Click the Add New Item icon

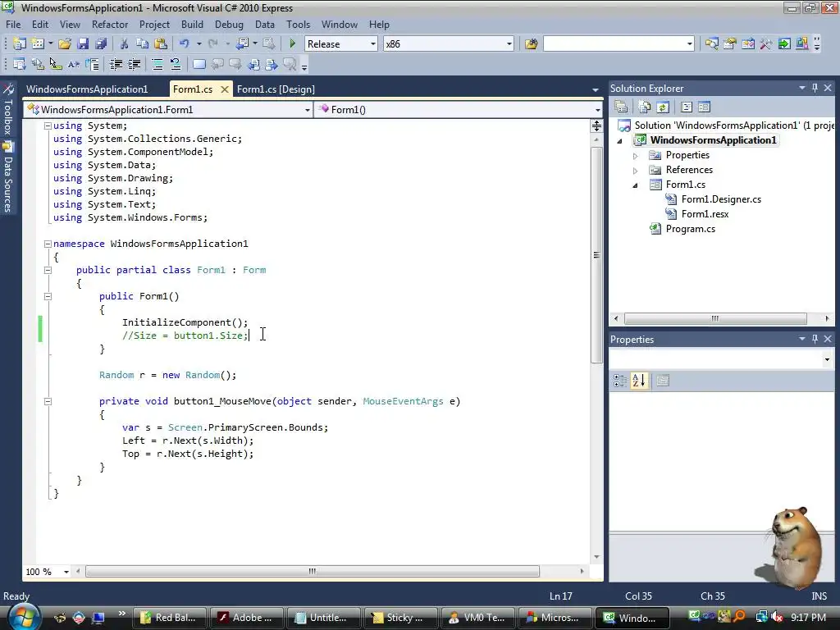[x=38, y=44]
